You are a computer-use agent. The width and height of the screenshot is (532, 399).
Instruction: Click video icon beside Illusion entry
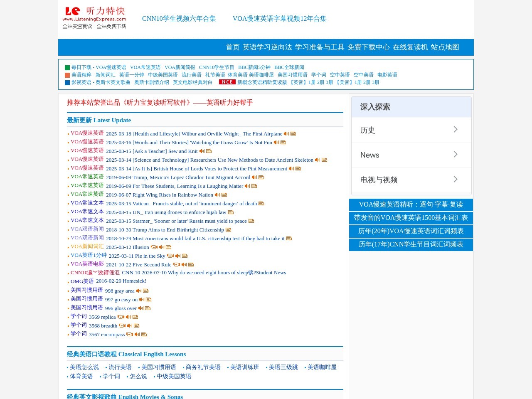[x=154, y=247]
